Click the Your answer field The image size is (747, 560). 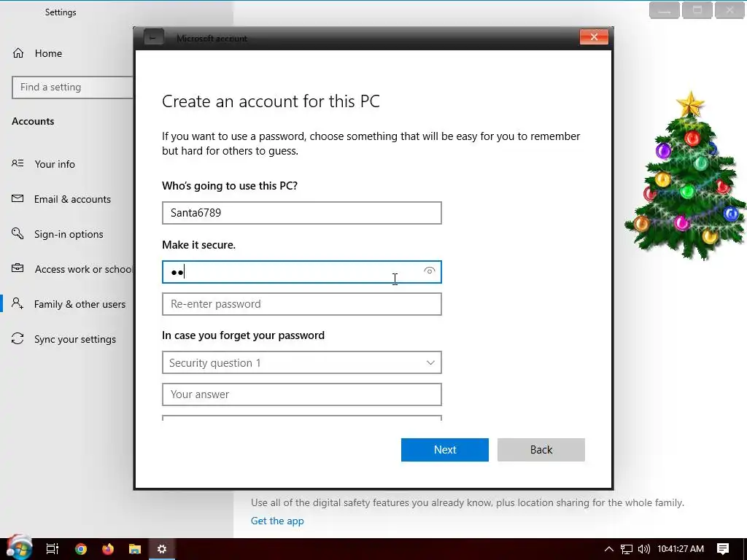click(301, 394)
